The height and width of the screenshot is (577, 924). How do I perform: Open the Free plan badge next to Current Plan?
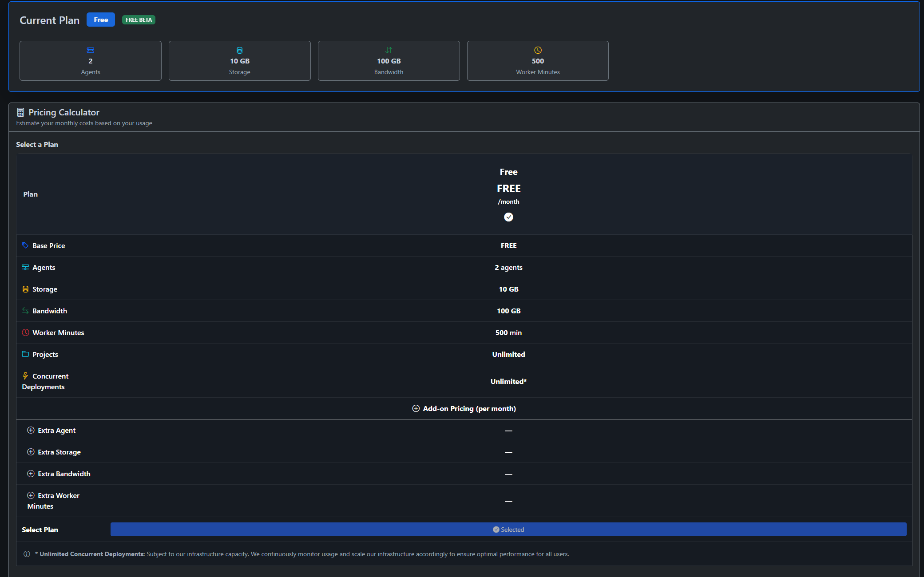101,20
